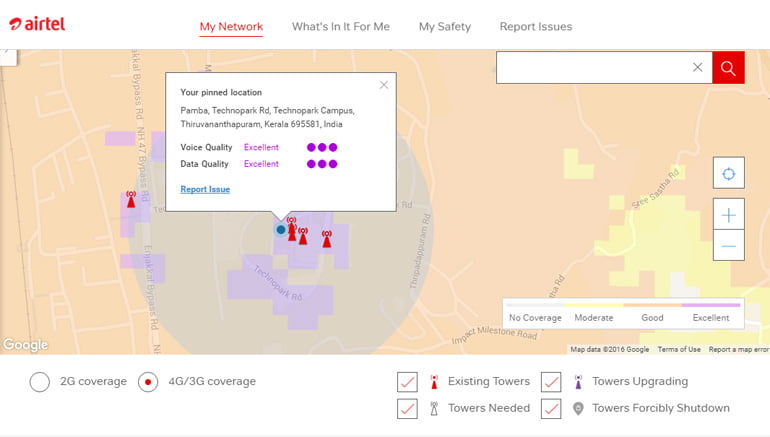770x437 pixels.
Task: Close the pinned location popup
Action: point(384,85)
